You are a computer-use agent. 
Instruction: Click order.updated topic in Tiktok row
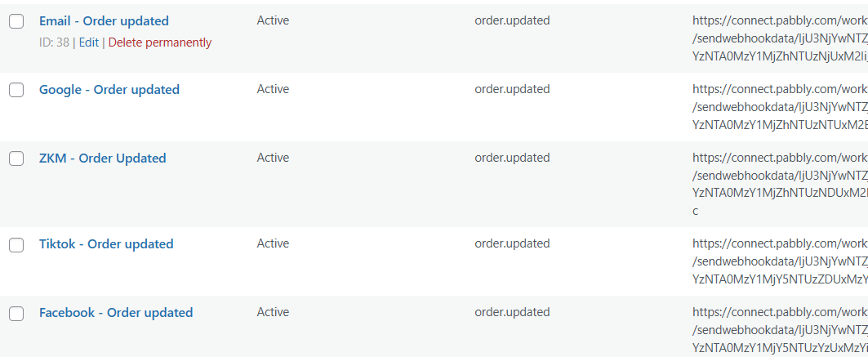(x=512, y=243)
